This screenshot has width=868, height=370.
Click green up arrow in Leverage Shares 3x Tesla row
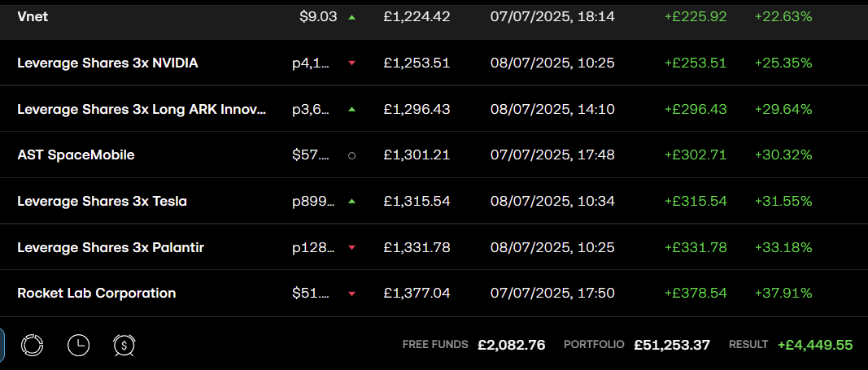click(x=351, y=201)
